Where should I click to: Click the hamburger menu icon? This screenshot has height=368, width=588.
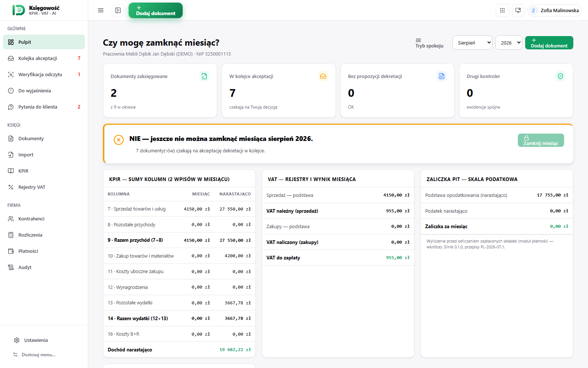(101, 10)
